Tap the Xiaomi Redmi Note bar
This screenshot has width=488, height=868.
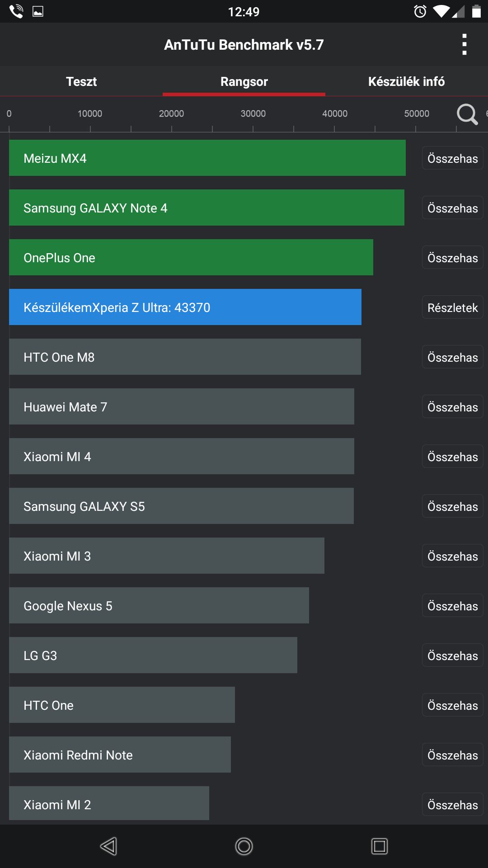pos(120,755)
